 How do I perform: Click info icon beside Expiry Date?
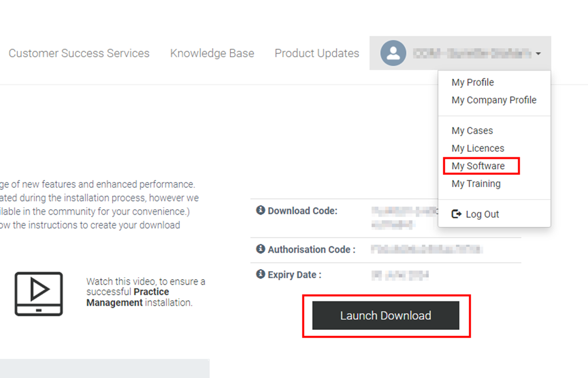(260, 274)
